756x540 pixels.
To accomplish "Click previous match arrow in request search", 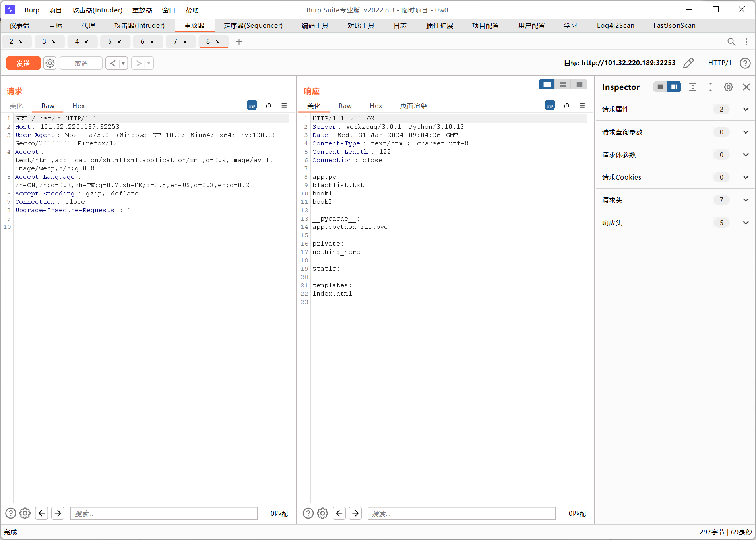I will click(42, 513).
